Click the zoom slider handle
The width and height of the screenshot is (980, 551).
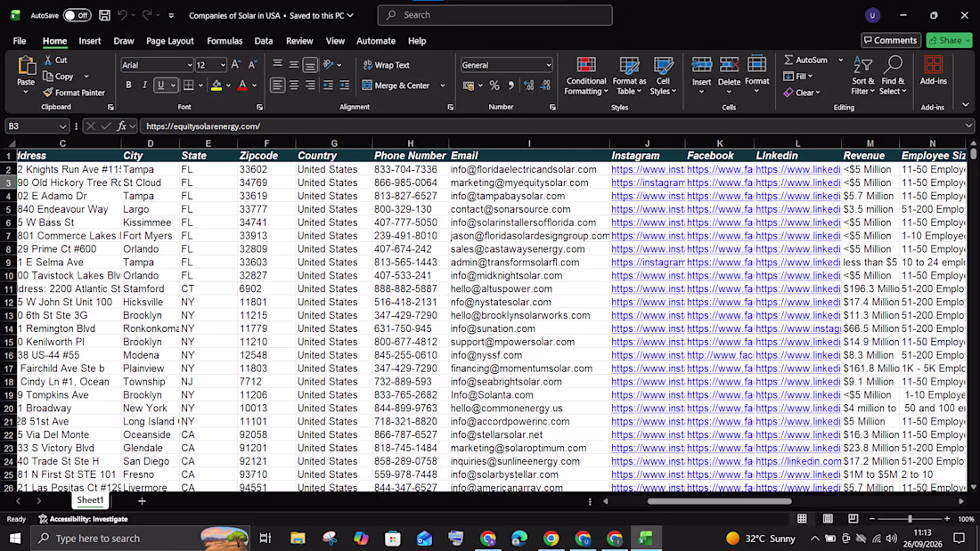(910, 519)
